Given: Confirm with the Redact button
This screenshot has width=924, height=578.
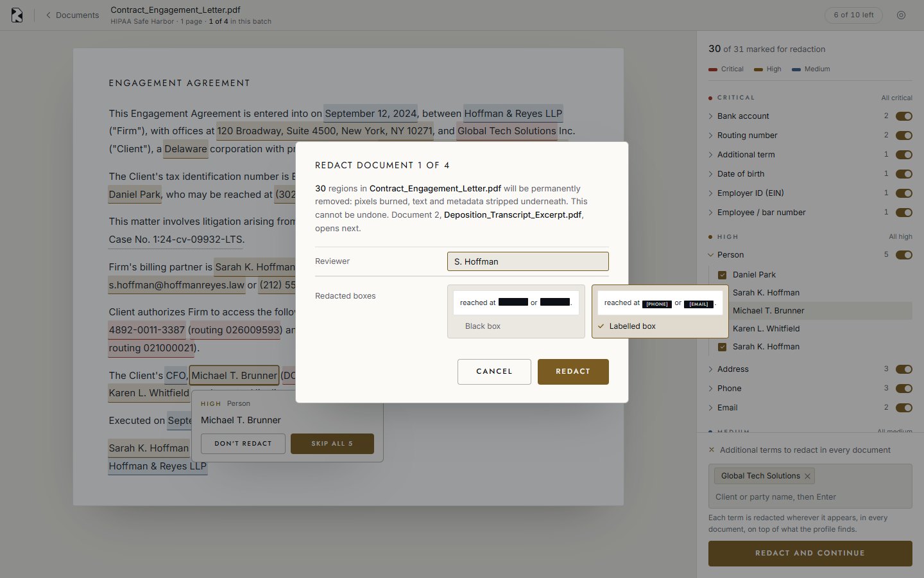Looking at the screenshot, I should coord(573,372).
